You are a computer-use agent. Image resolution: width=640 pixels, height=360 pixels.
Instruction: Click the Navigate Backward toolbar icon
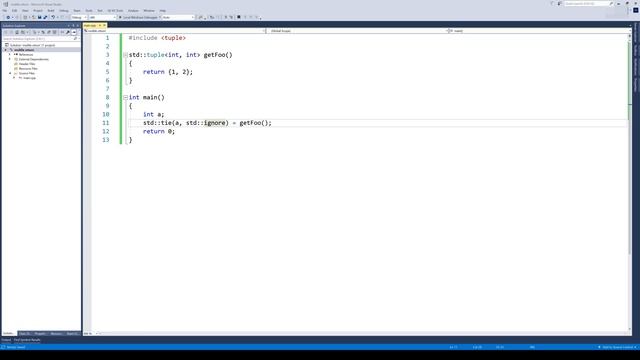[8, 18]
